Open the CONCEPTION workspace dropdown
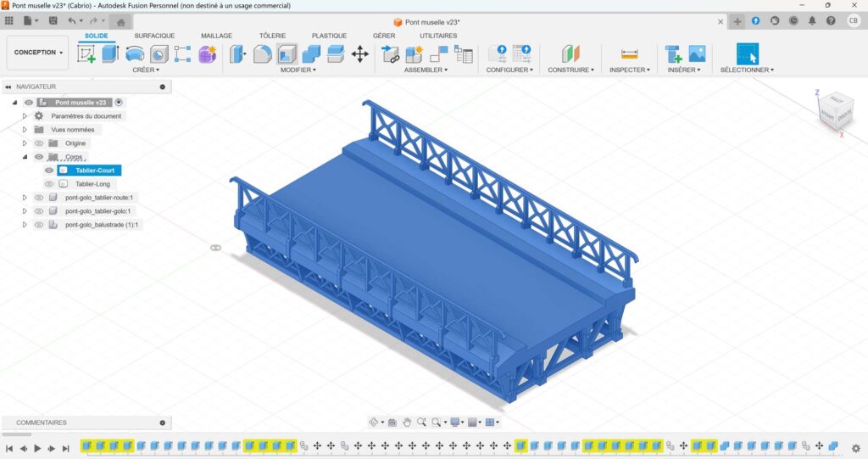 [x=37, y=53]
